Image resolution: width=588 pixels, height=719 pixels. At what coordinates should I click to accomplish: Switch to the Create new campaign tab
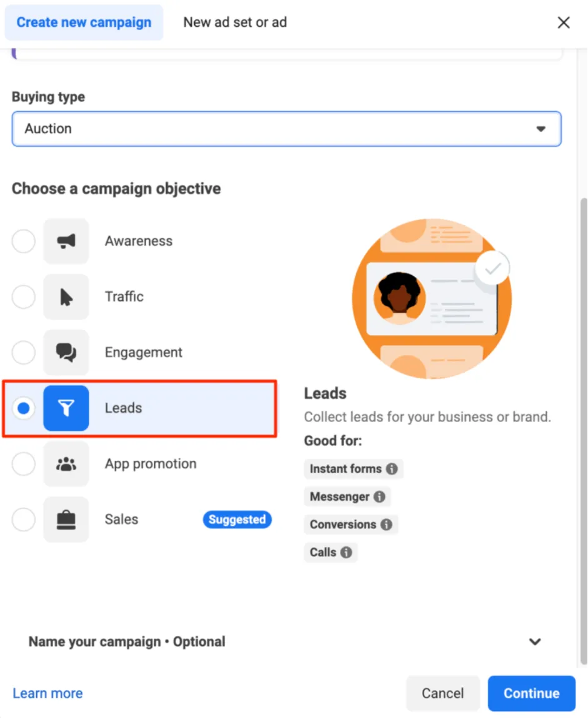(83, 22)
